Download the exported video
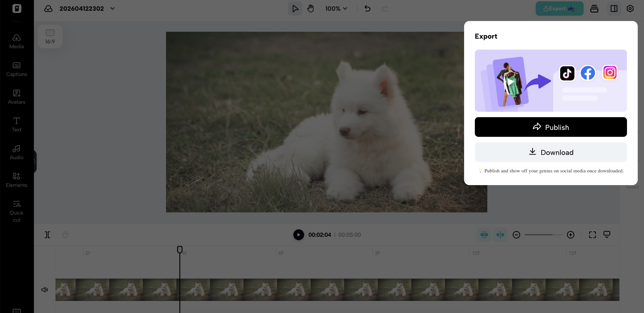Screen dimensions: 644x313 [x=550, y=152]
